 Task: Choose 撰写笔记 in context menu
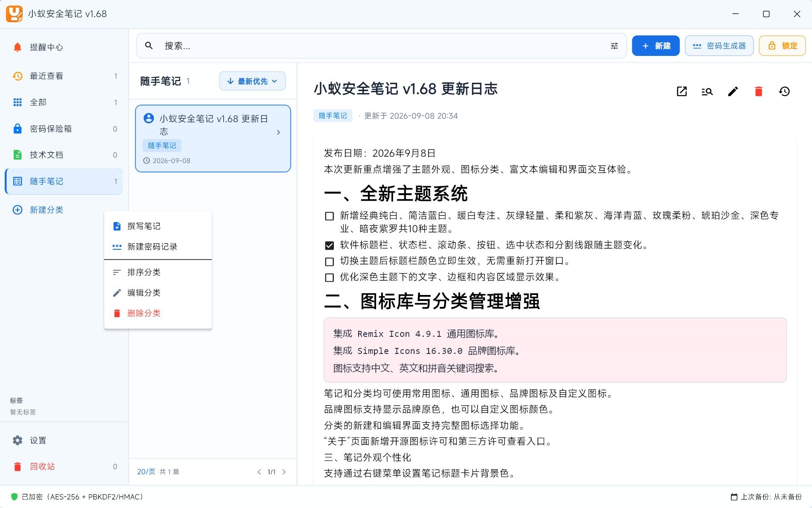158,226
